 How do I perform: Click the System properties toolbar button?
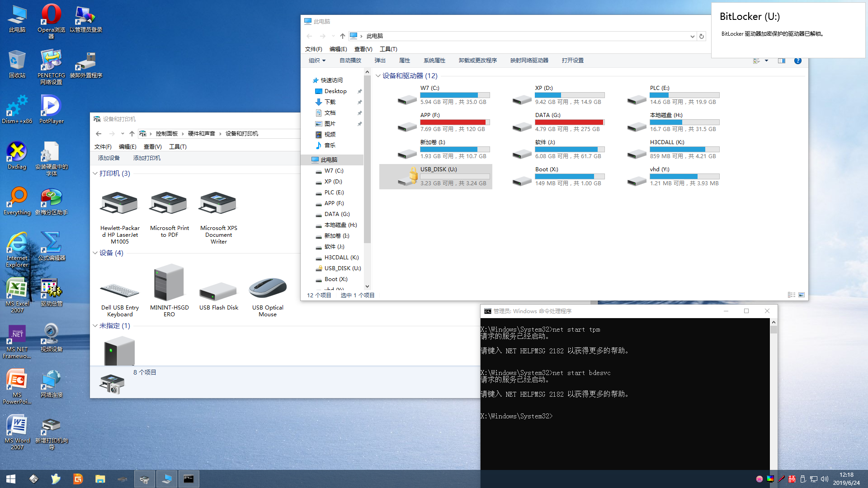pyautogui.click(x=434, y=61)
